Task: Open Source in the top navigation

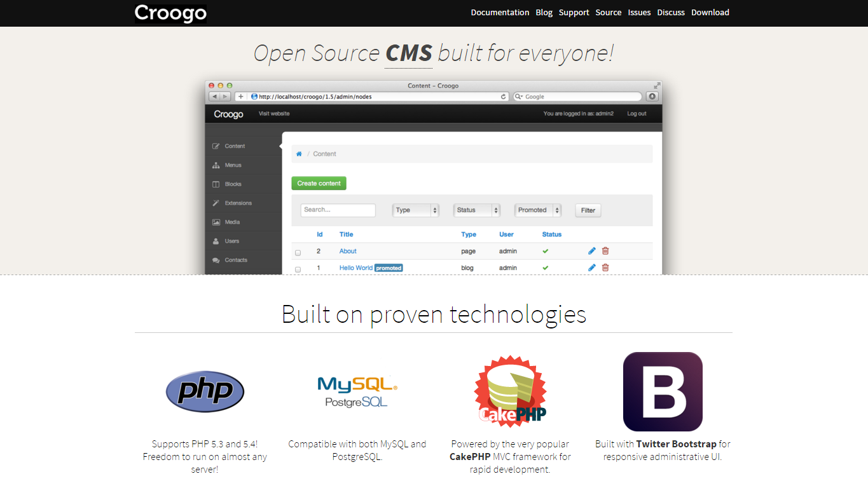Action: (609, 13)
